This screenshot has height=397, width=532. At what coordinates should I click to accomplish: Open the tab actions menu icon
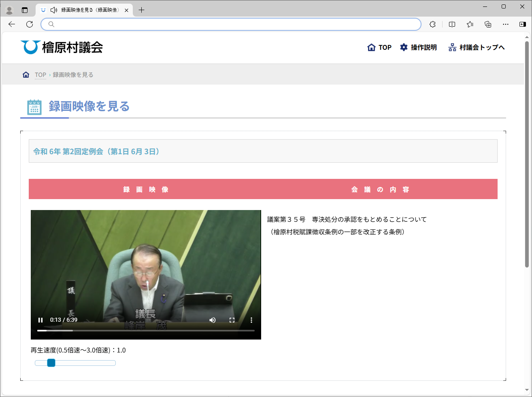click(x=25, y=10)
